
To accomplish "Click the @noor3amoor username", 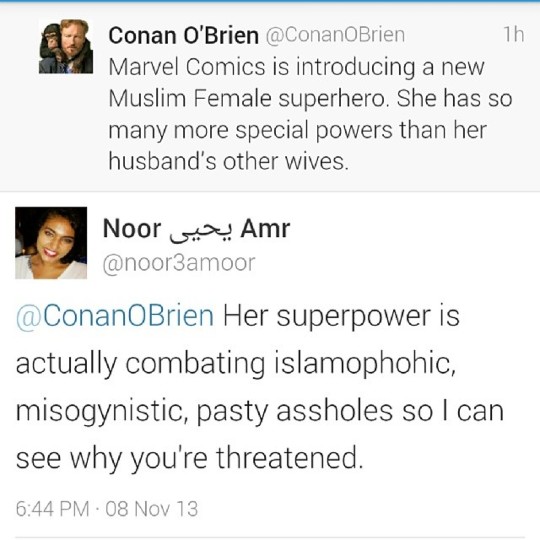I will pyautogui.click(x=179, y=263).
